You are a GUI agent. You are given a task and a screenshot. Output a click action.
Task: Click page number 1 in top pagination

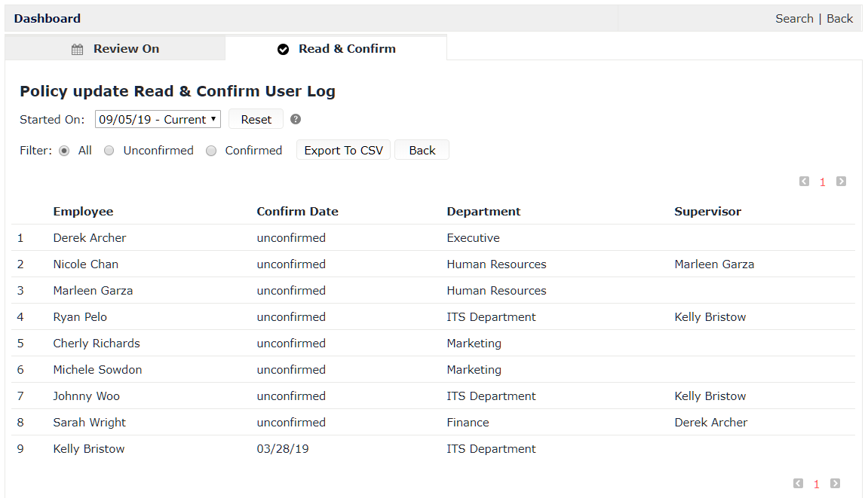click(823, 182)
